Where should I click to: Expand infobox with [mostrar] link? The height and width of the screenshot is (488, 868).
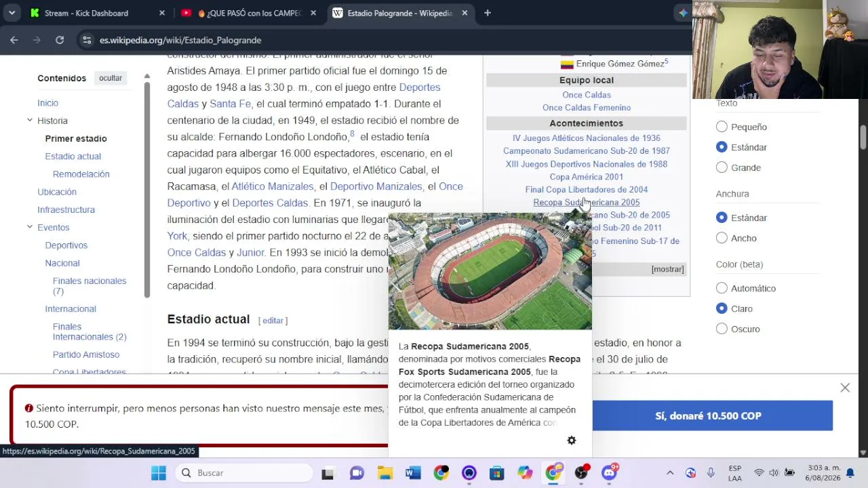tap(667, 269)
